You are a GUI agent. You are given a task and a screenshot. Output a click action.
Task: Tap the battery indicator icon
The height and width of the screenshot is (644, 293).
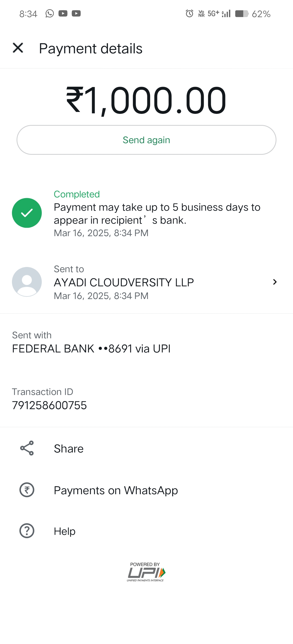pos(241,14)
